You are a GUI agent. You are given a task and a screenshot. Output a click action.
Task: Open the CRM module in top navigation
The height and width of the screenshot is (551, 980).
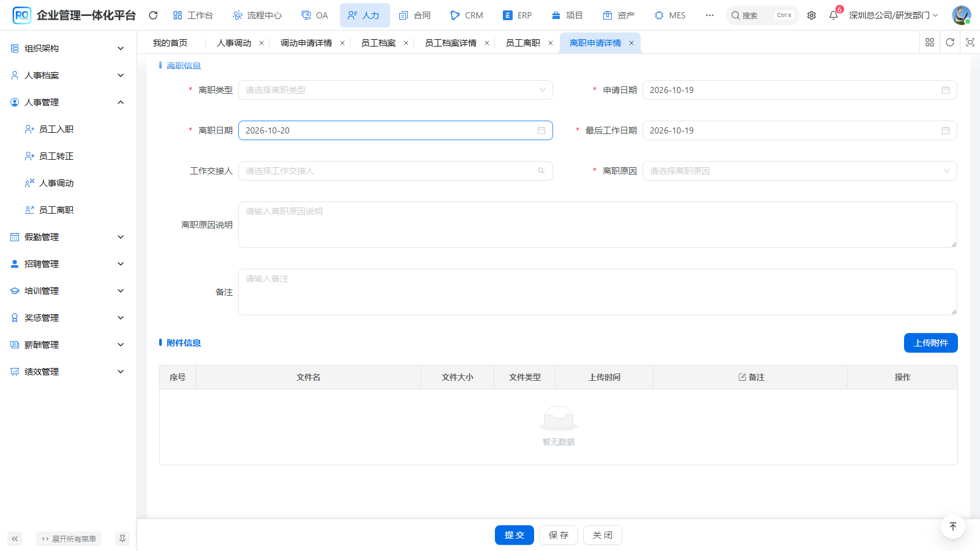466,15
